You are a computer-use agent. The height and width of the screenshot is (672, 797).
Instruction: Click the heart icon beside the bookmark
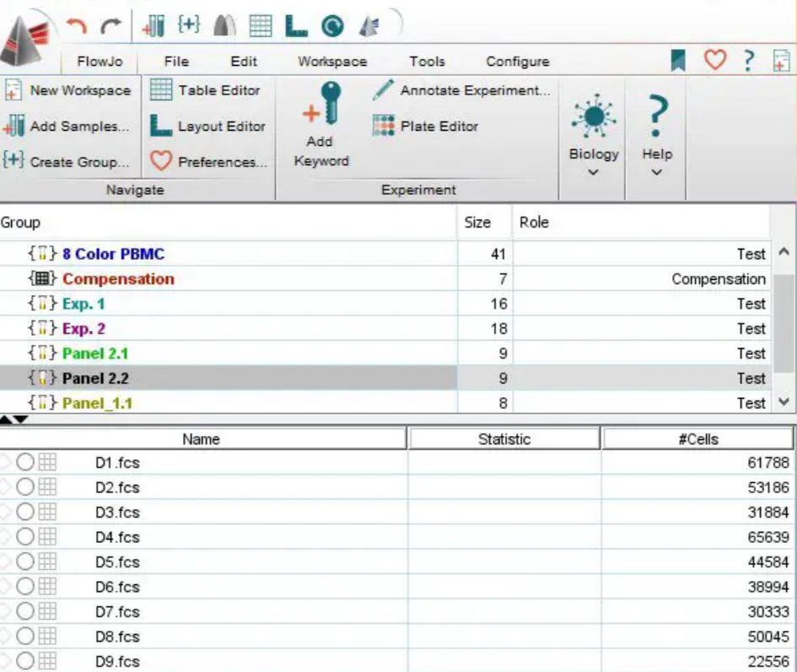tap(714, 60)
